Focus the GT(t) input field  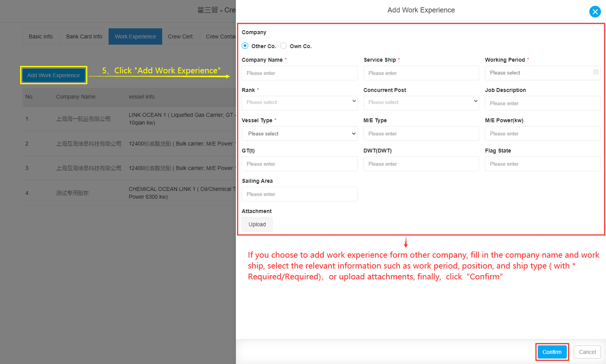point(300,164)
